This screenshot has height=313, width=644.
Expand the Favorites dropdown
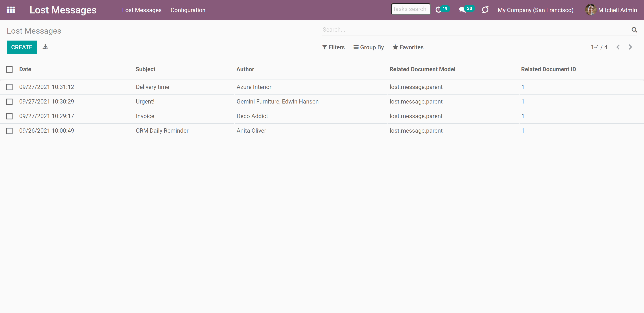point(408,47)
